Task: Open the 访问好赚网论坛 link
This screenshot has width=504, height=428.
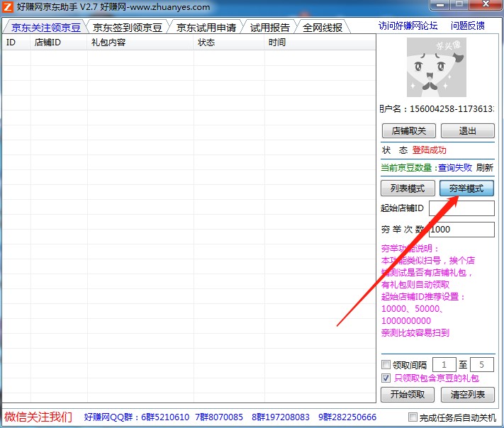Action: [x=408, y=26]
